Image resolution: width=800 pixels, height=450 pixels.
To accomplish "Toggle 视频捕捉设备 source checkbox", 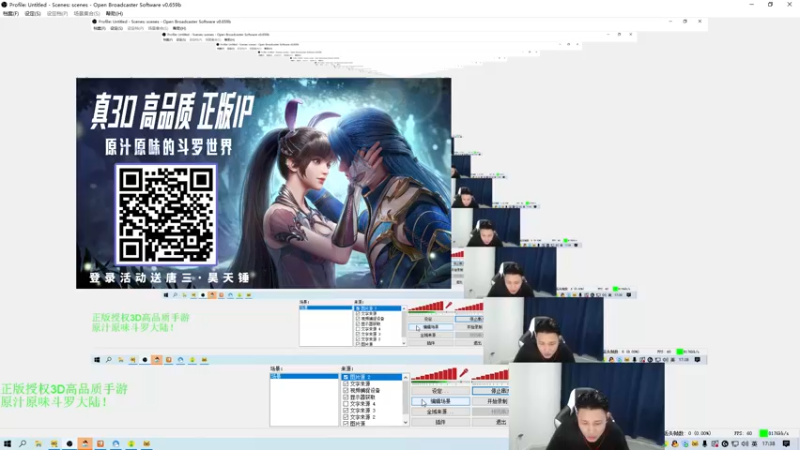I will (346, 390).
